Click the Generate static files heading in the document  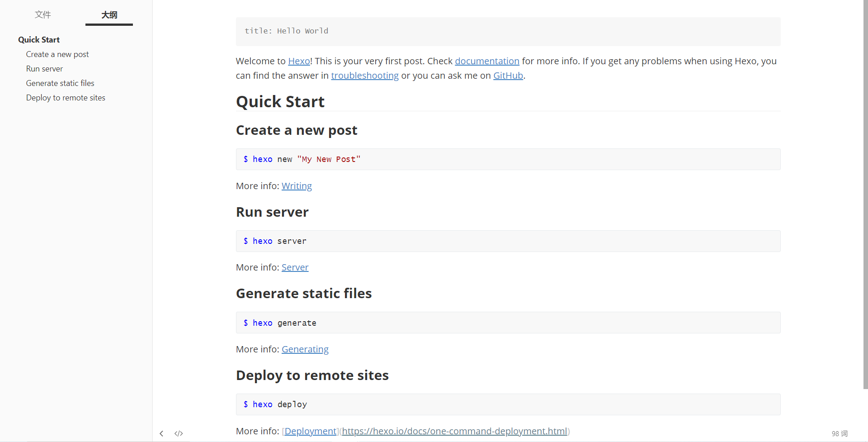click(304, 294)
